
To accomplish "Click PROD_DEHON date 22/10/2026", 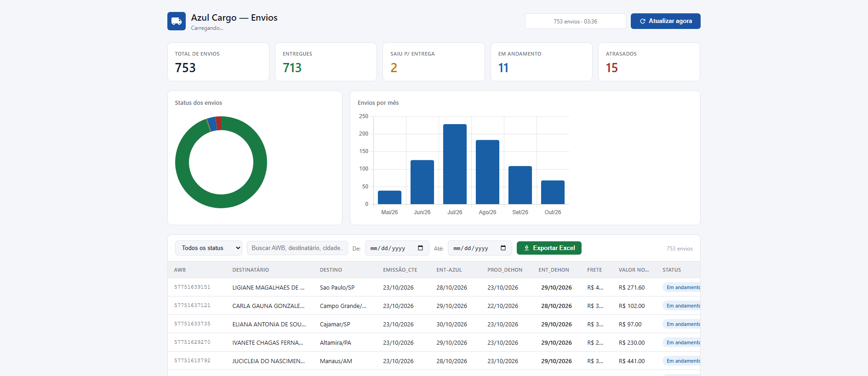I will point(503,306).
